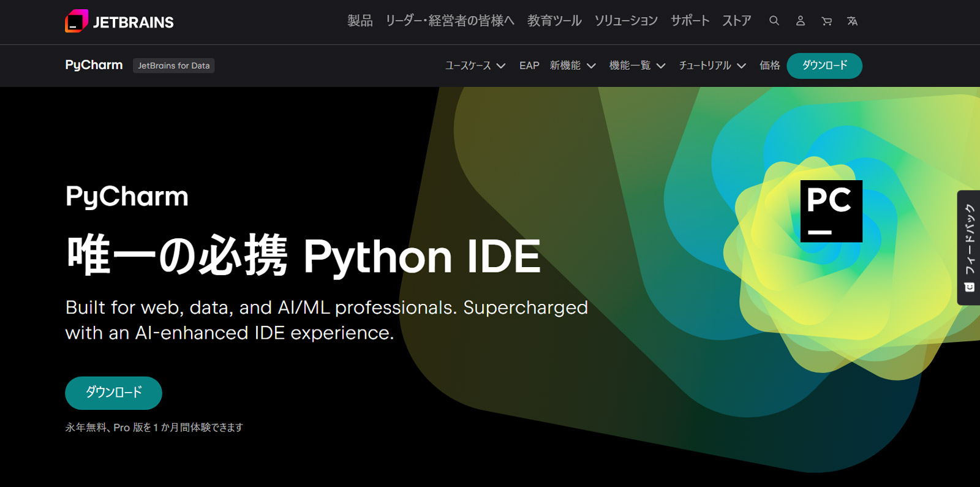Open the shopping cart icon
Viewport: 980px width, 487px height.
click(x=826, y=21)
